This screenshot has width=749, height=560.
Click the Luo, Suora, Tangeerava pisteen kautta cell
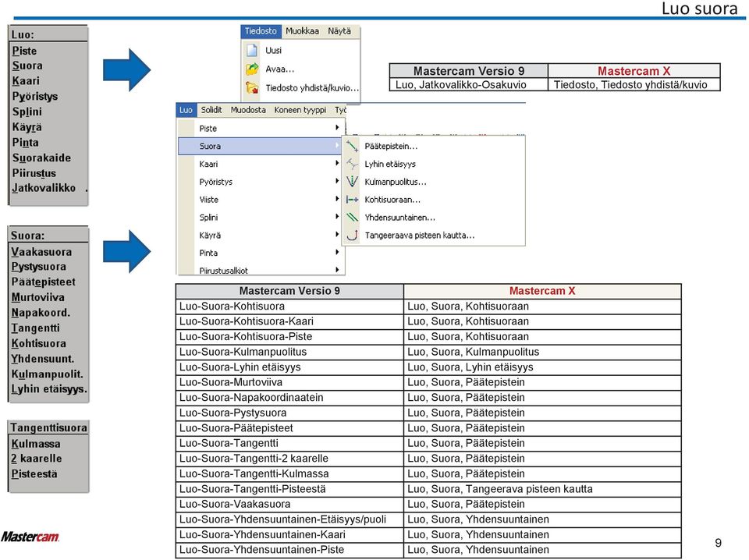pos(542,489)
